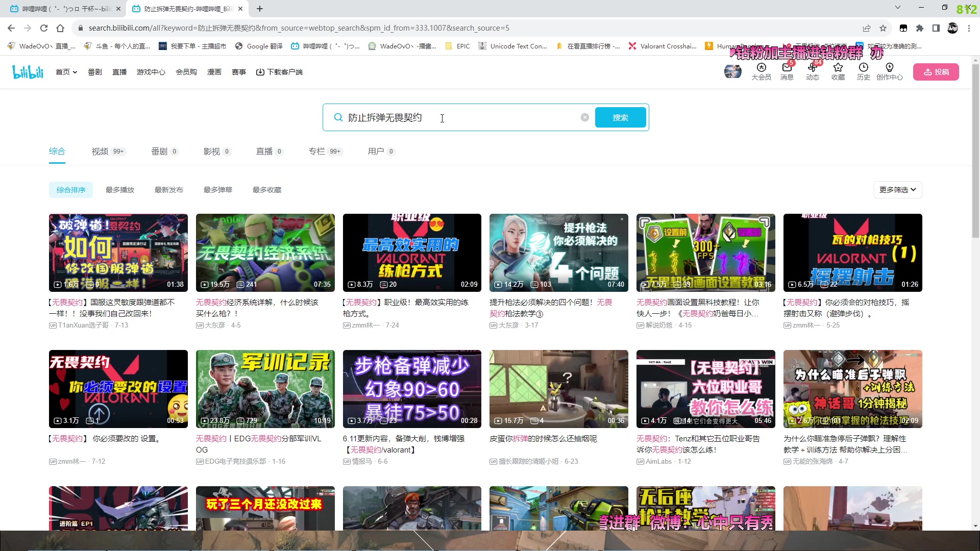Open the tab search chevron in title bar

(897, 7)
